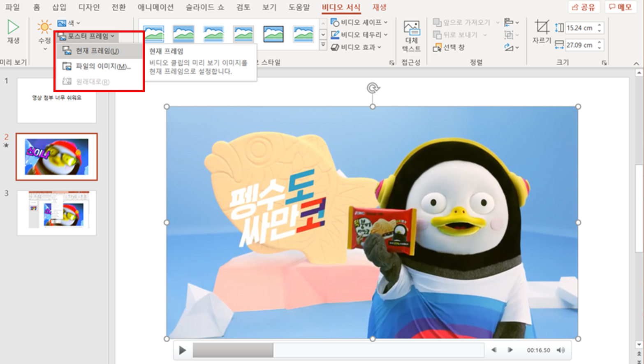Click the animation star under slide 2
The height and width of the screenshot is (364, 644).
tap(6, 145)
